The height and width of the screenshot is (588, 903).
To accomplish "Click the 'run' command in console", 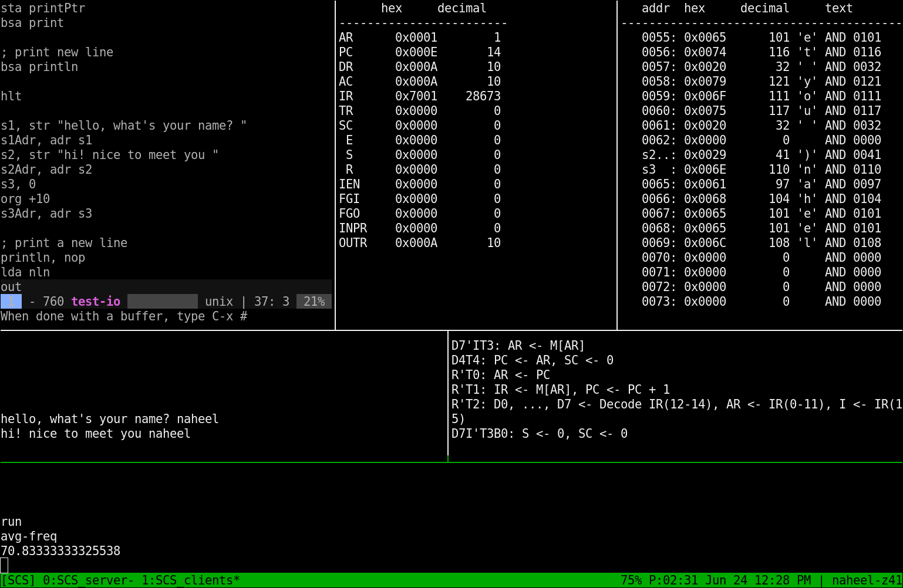I will tap(11, 522).
